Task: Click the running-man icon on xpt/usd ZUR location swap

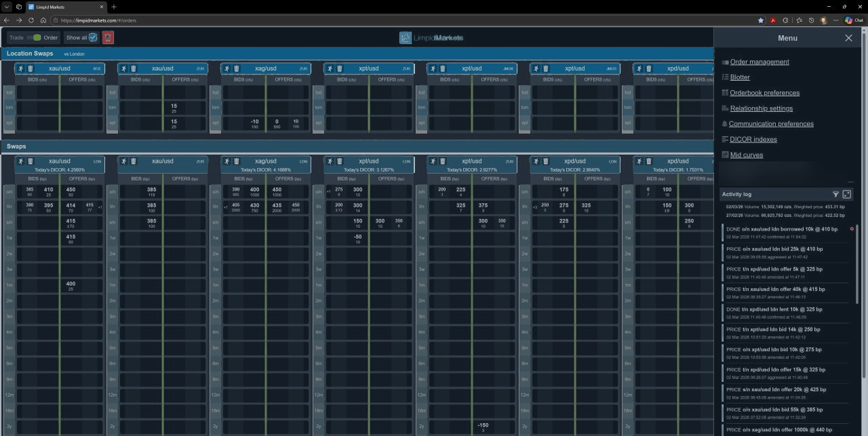Action: (x=330, y=68)
